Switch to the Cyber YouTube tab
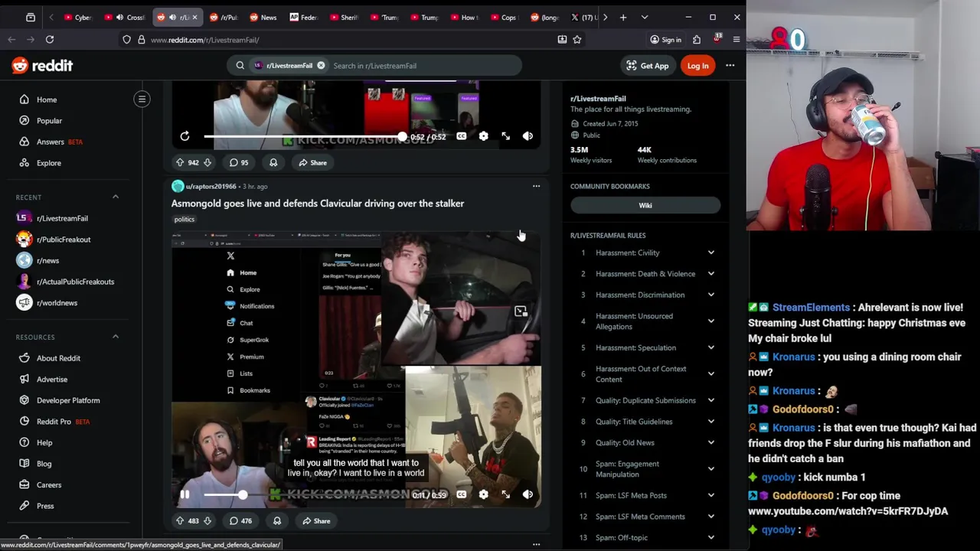Image resolution: width=980 pixels, height=551 pixels. (x=77, y=17)
